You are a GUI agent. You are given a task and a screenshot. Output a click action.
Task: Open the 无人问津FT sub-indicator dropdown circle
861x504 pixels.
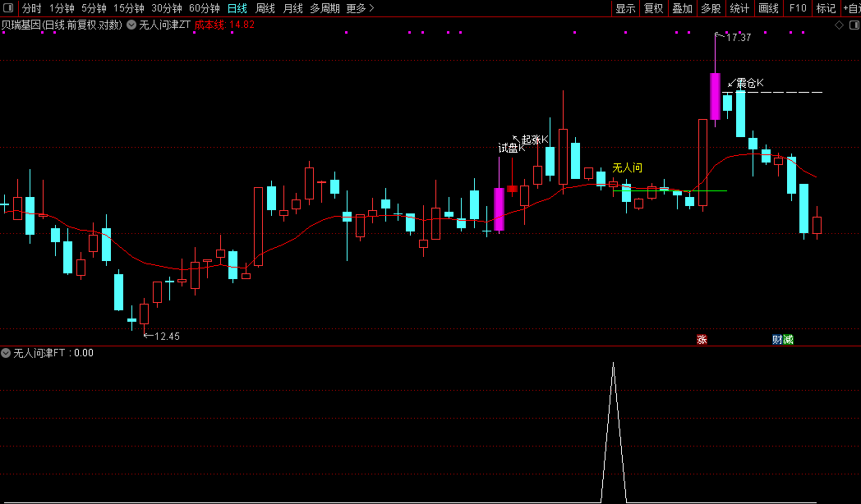6,353
